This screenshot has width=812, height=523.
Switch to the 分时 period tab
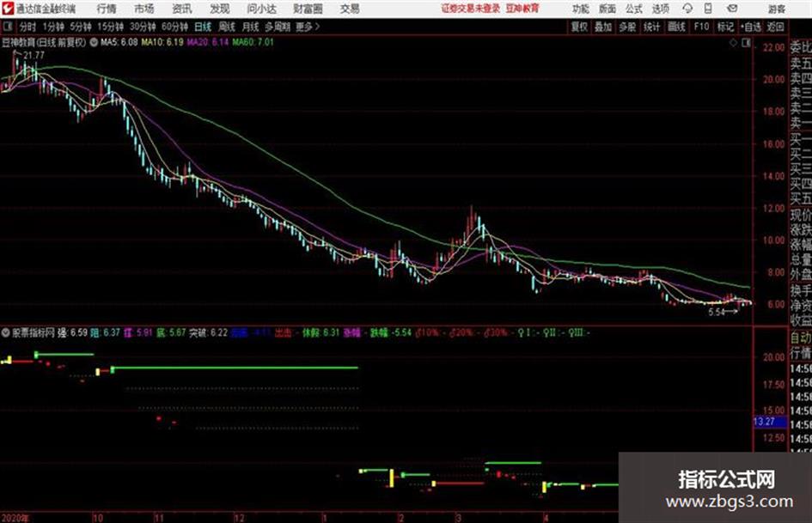(x=28, y=27)
